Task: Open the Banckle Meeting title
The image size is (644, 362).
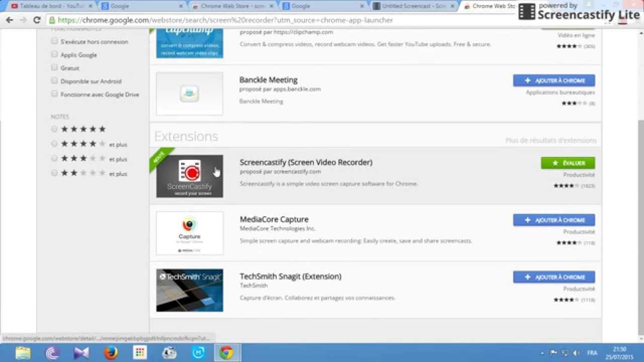Action: (269, 80)
